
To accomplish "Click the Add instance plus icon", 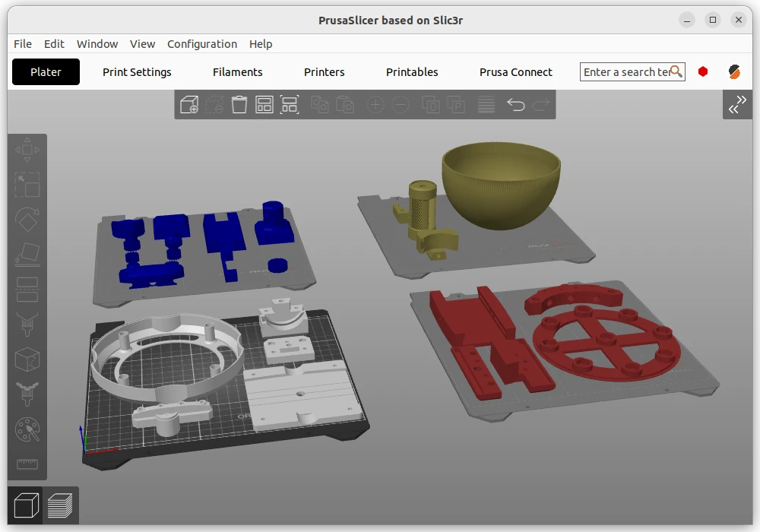I will 375,105.
